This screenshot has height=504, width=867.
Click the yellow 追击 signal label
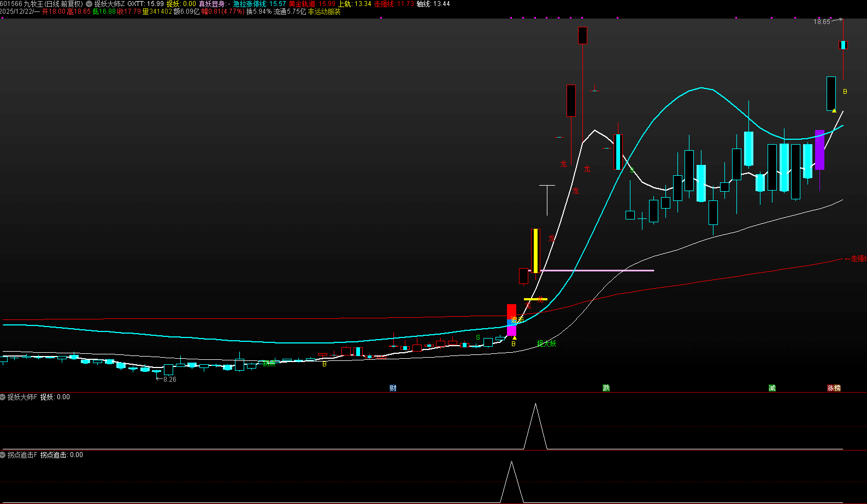[517, 319]
